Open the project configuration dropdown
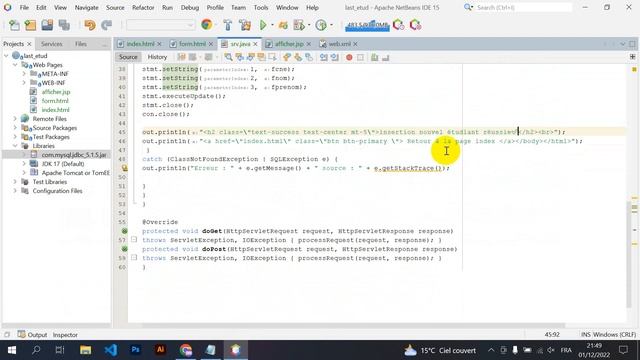This screenshot has width=640, height=360. click(160, 25)
